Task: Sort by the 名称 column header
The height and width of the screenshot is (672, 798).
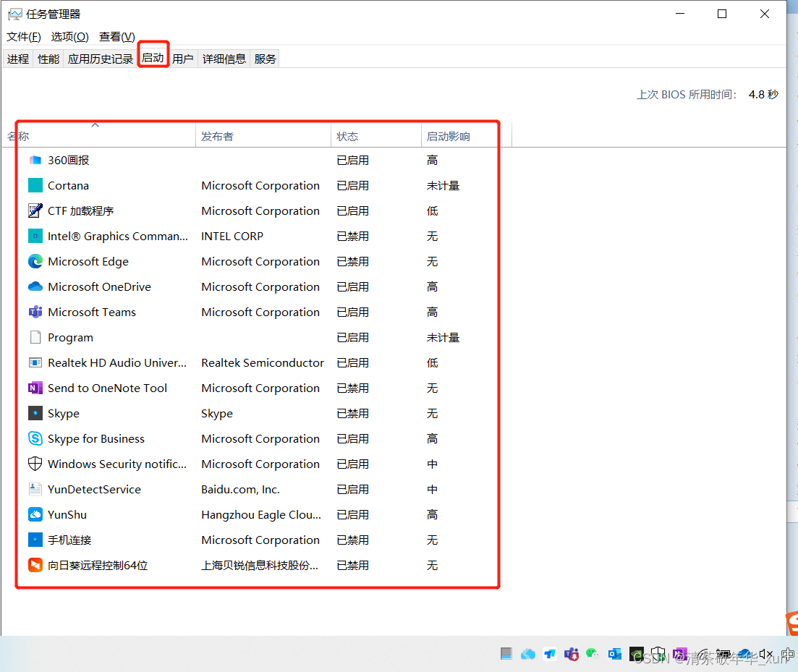Action: pyautogui.click(x=99, y=136)
